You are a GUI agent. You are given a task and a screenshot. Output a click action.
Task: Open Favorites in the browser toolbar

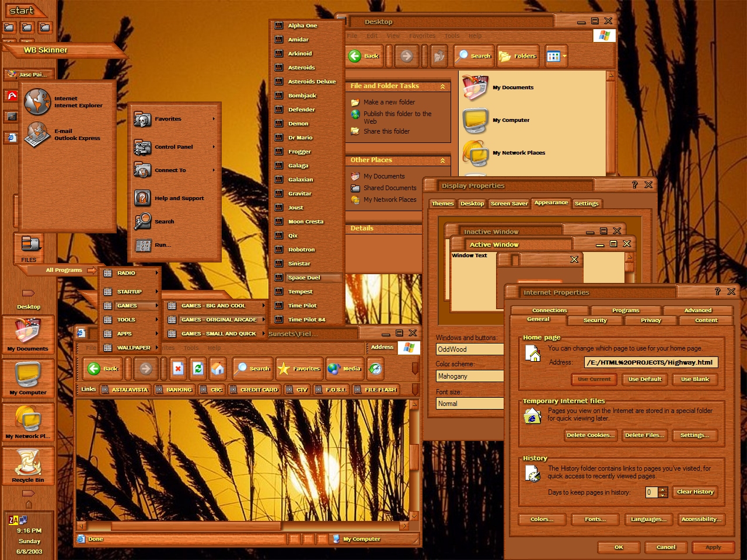click(299, 369)
